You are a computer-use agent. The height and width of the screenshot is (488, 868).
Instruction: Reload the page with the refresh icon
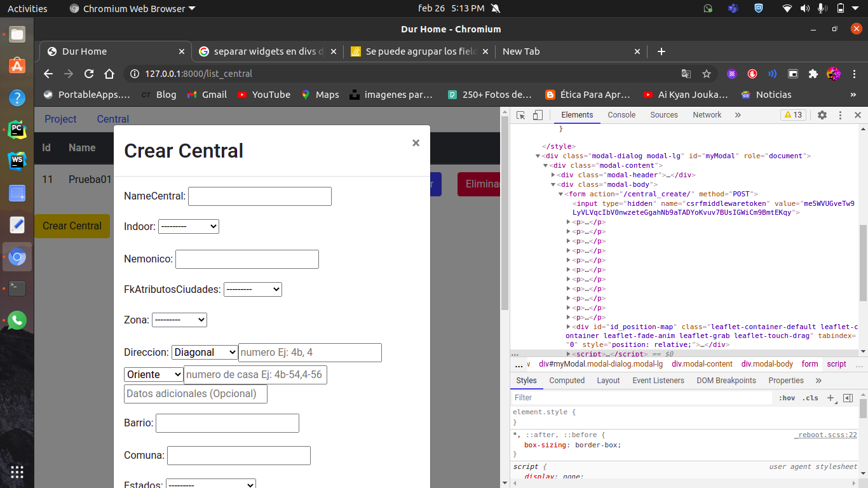89,74
